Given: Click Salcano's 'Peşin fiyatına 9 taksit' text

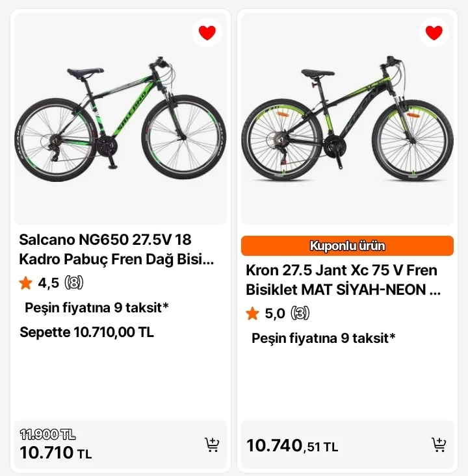Looking at the screenshot, I should point(97,307).
